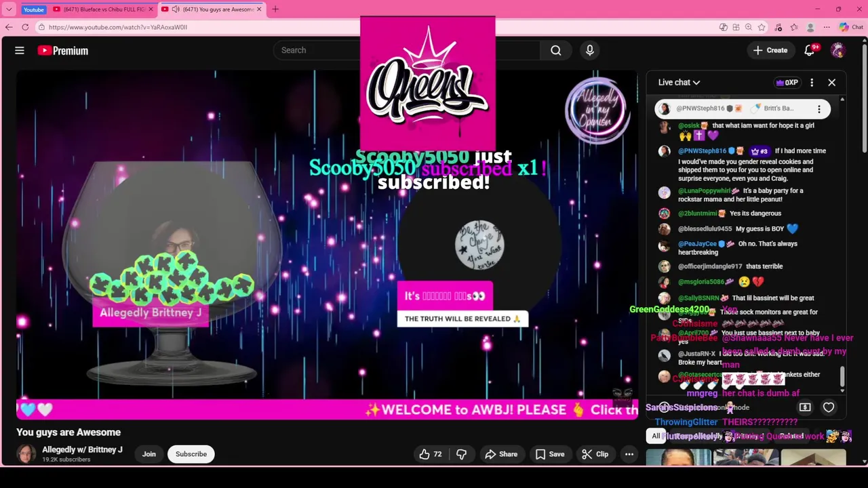Click the heart reaction in live chat
The image size is (868, 488).
[829, 407]
